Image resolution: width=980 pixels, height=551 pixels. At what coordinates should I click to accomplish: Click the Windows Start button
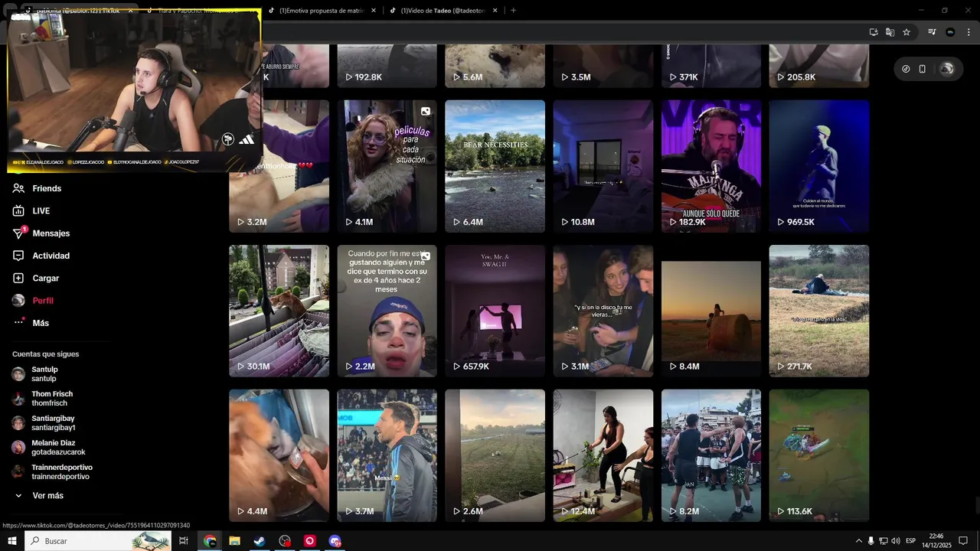[12, 541]
